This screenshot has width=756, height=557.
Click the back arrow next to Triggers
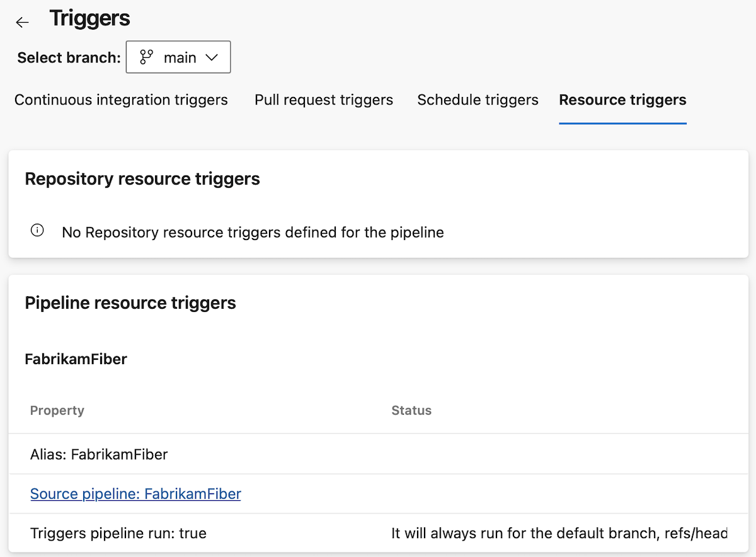23,23
